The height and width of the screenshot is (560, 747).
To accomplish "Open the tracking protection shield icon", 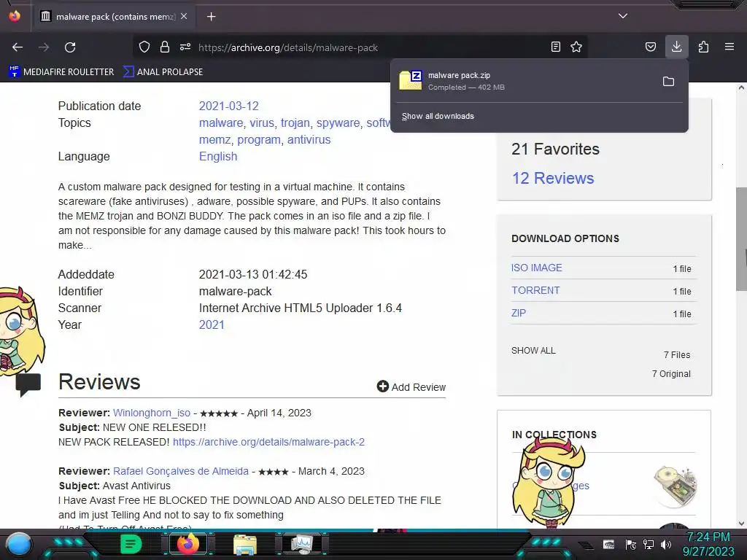I will [144, 47].
